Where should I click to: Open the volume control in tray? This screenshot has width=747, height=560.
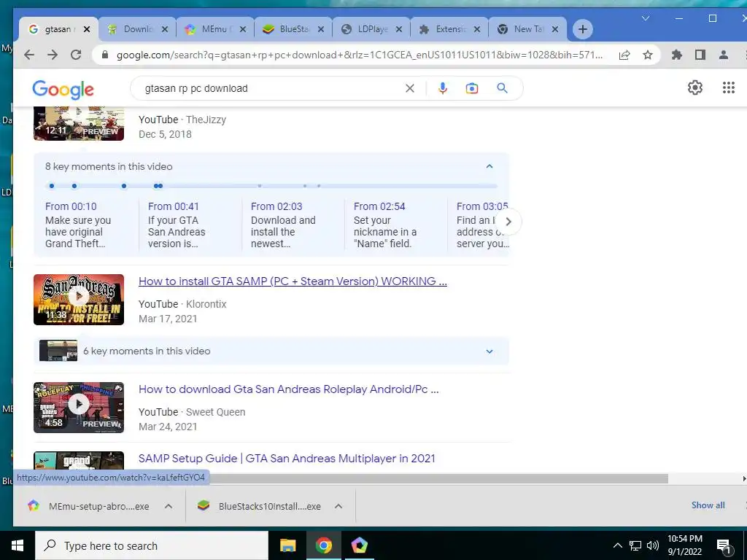(x=653, y=545)
